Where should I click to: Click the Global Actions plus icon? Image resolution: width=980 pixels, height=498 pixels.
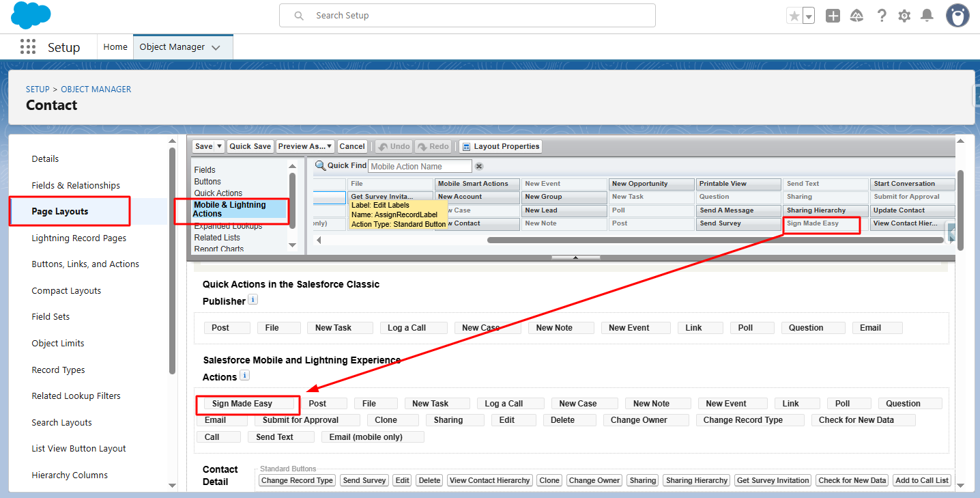tap(833, 16)
